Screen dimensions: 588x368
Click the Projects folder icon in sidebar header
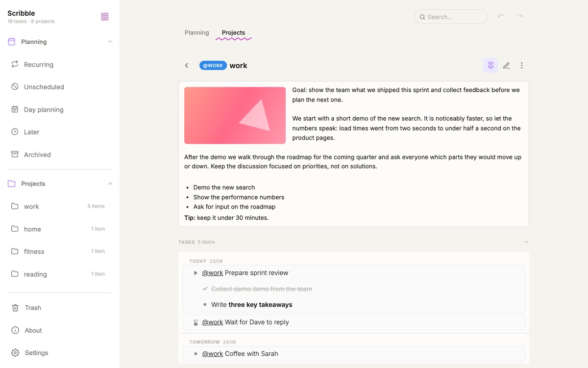click(x=12, y=184)
